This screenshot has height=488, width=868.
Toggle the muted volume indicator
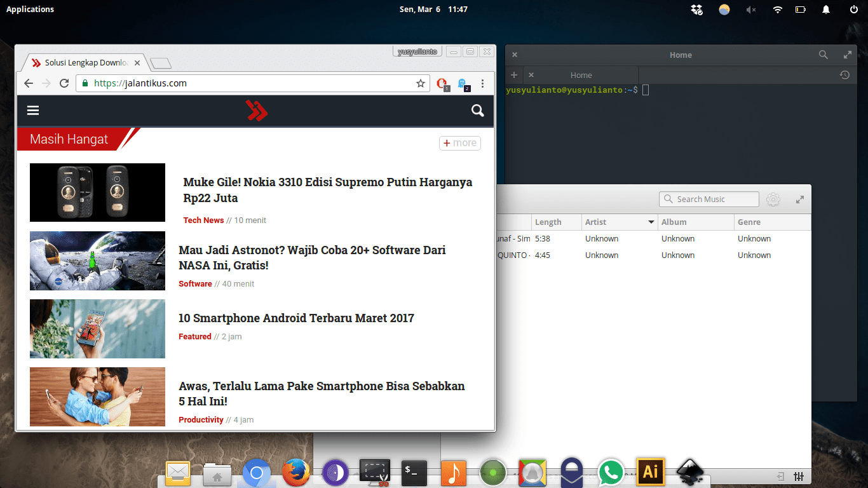[750, 10]
